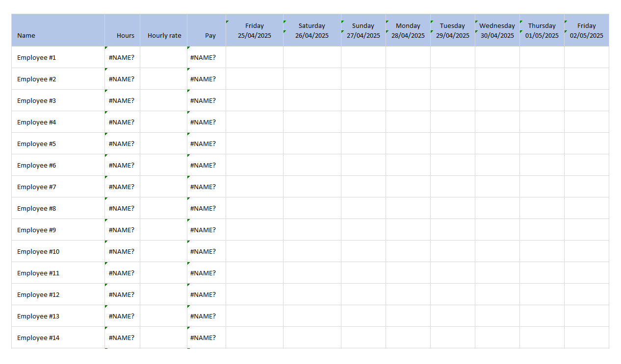Click Employee #2's Saturday 26/04/2025 cell
The image size is (621, 364).
[312, 79]
